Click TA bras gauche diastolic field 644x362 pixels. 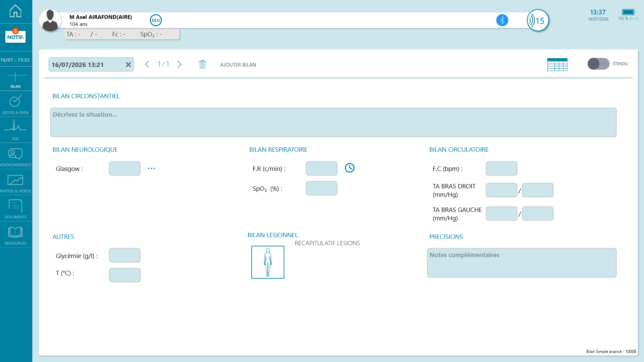point(537,214)
